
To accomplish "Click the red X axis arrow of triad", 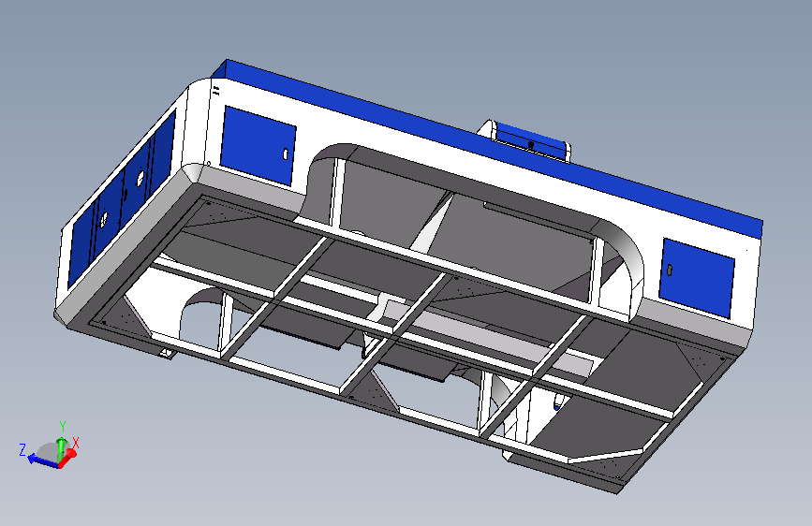I will pos(67,458).
